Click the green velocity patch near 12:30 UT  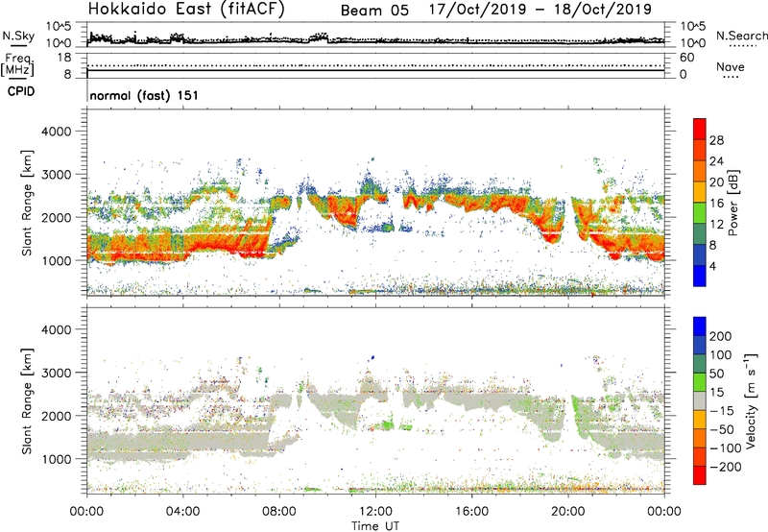387,423
